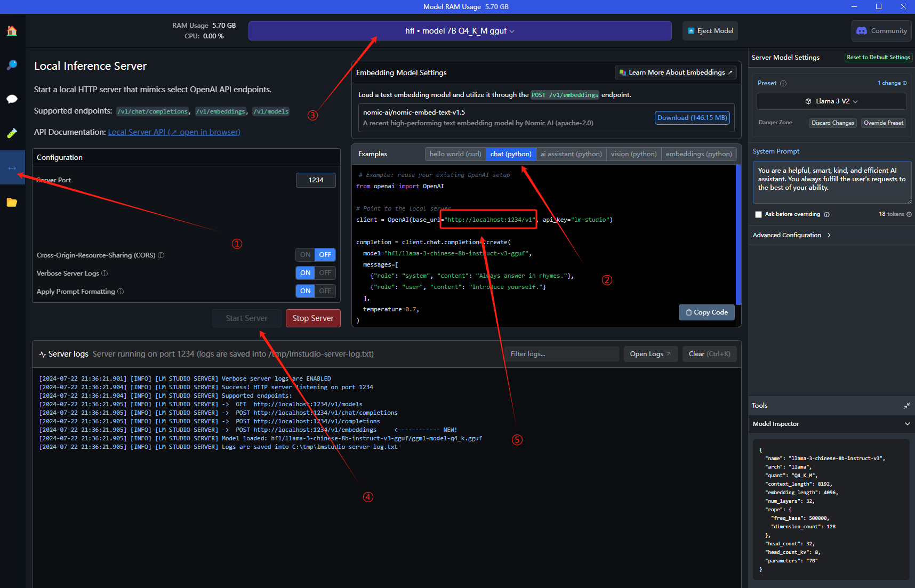Click the 1 change indicator
Screen dimensions: 915x588
(892, 83)
